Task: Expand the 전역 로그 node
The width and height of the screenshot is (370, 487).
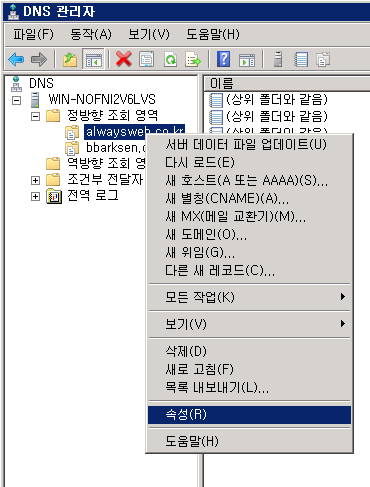Action: 35,196
